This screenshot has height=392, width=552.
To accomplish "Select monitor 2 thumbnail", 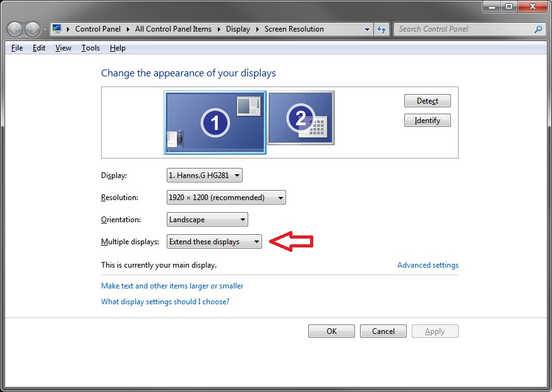I will coord(301,118).
